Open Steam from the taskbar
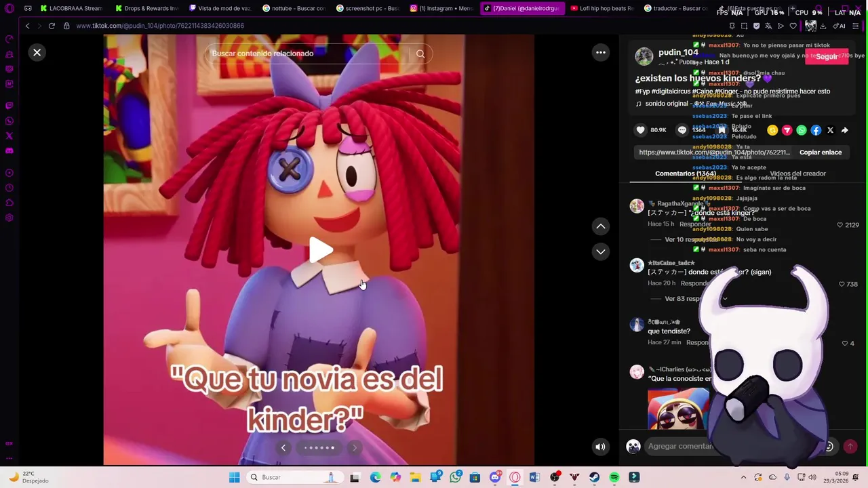This screenshot has height=488, width=868. point(594,477)
